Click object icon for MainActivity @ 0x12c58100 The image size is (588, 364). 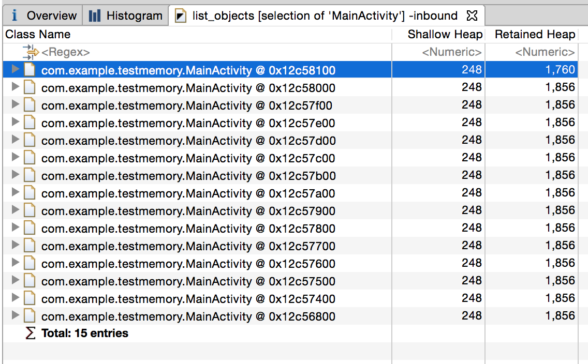30,70
